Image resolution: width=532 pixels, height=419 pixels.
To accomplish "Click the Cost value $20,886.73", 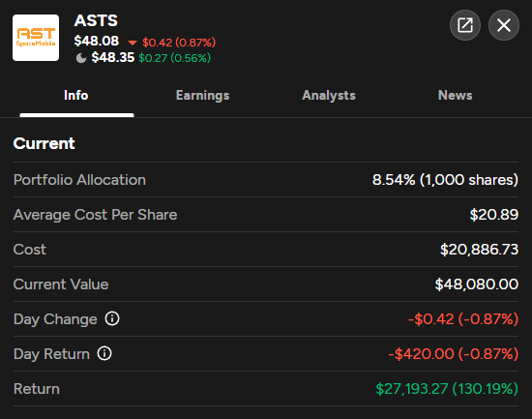I will click(479, 250).
